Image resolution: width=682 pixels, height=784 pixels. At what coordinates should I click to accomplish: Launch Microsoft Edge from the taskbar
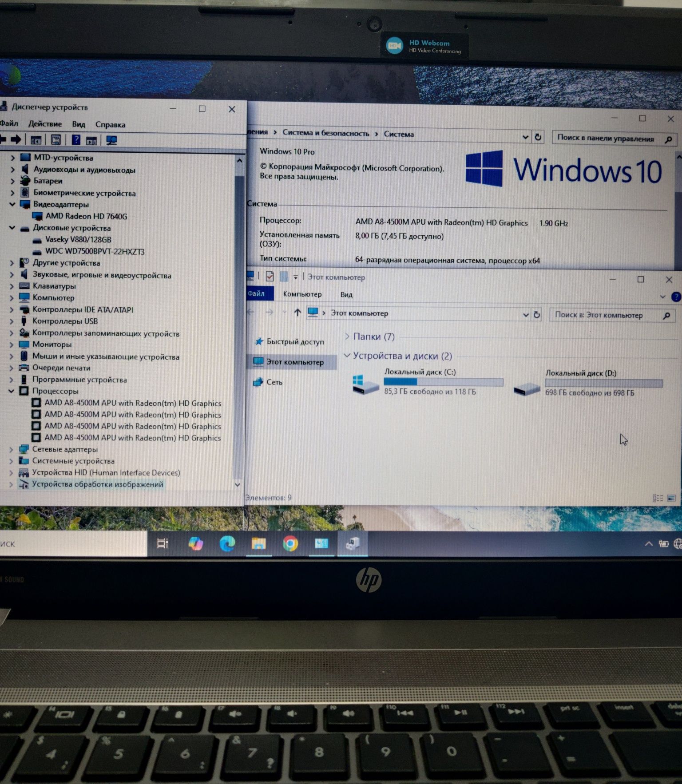tap(227, 543)
